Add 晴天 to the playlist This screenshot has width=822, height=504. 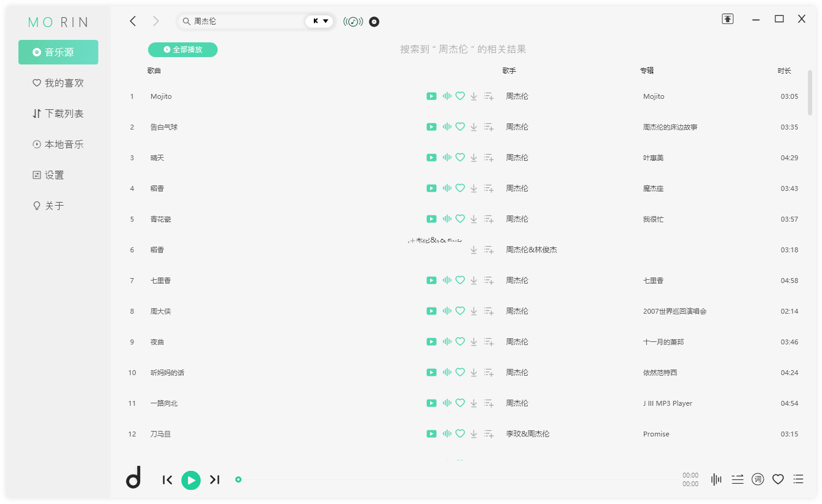[x=489, y=158]
